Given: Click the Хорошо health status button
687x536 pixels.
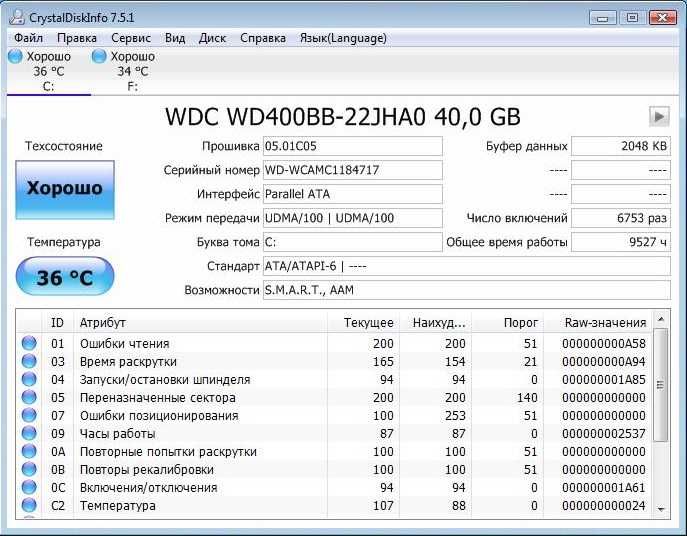Looking at the screenshot, I should click(65, 189).
